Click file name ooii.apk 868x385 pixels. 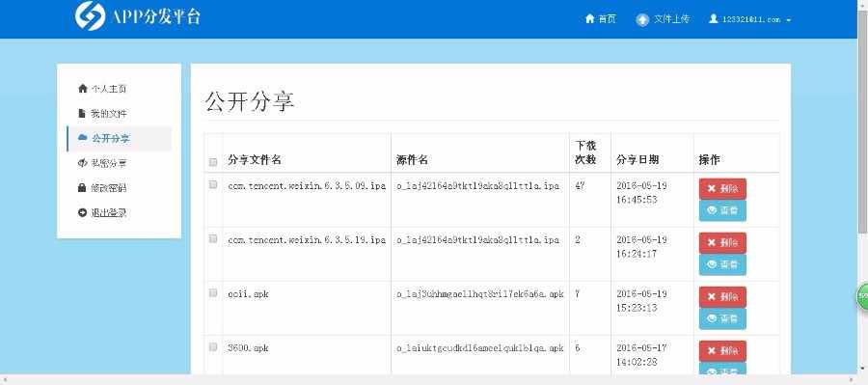pos(248,294)
